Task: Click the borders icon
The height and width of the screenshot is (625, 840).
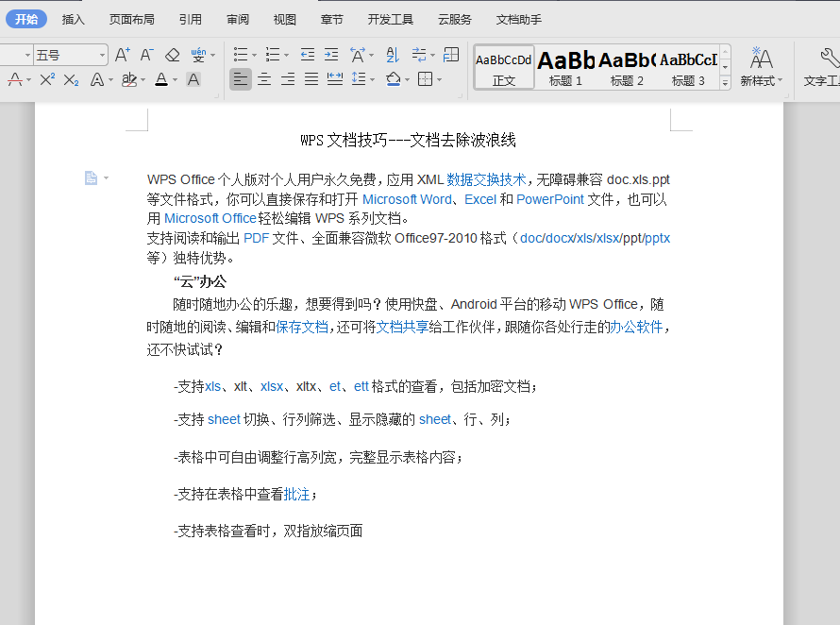Action: 426,80
